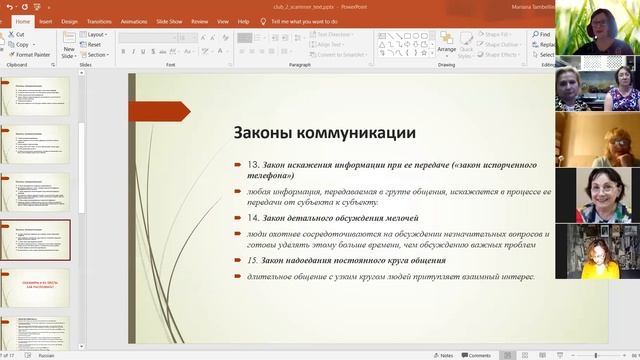Open the Slide Show tab
This screenshot has height=360, width=640.
[x=169, y=22]
